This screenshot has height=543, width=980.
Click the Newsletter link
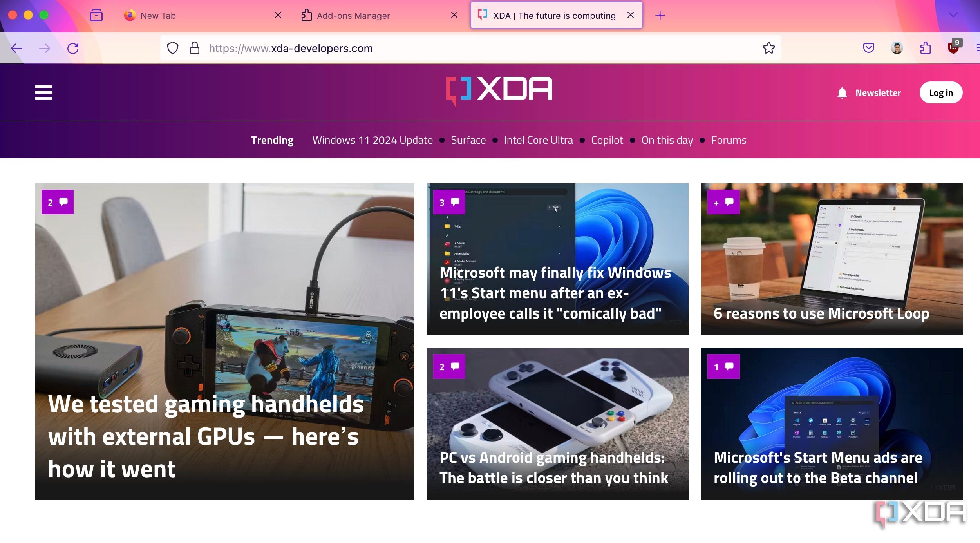click(x=878, y=93)
